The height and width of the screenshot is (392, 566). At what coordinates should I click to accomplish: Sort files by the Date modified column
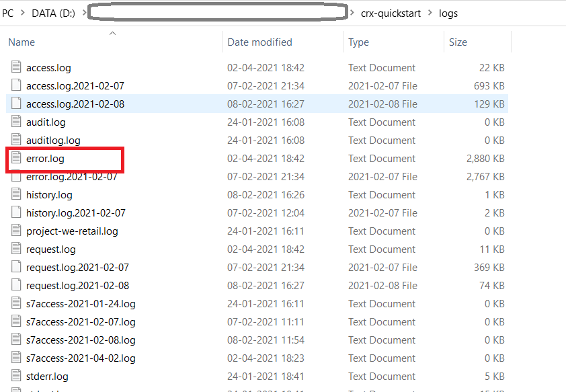click(x=260, y=42)
